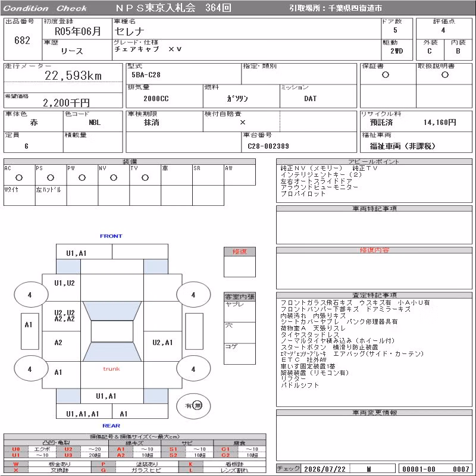Select legend code U3 in damage key

[x=68, y=455]
